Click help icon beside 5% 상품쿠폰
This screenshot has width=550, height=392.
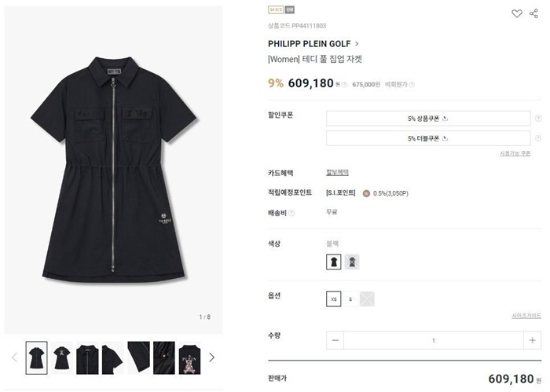pyautogui.click(x=538, y=119)
